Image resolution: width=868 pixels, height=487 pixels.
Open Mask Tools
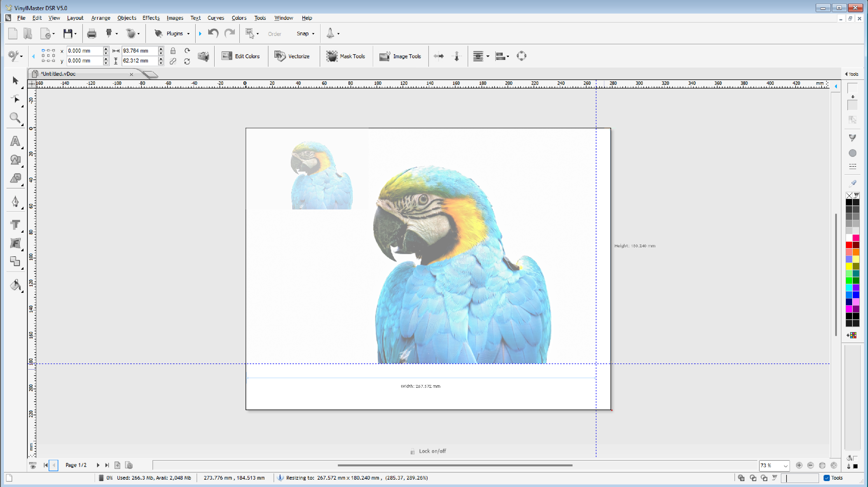point(345,56)
